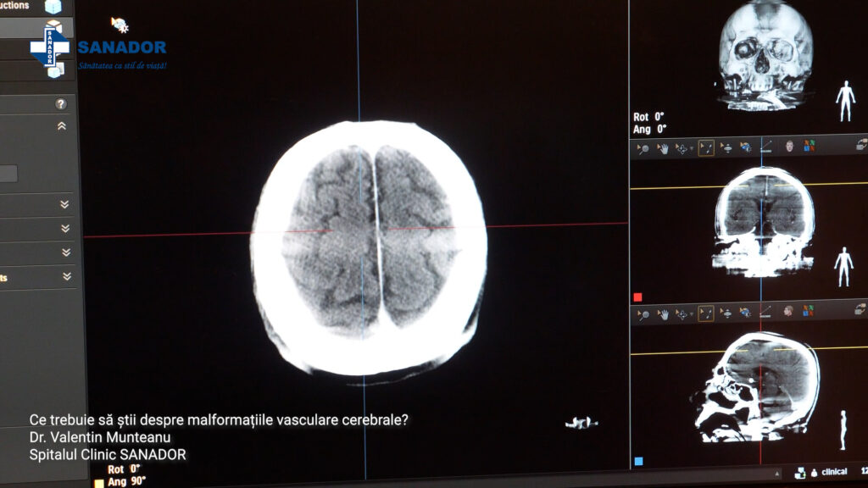Click the blue square view marker

[638, 462]
